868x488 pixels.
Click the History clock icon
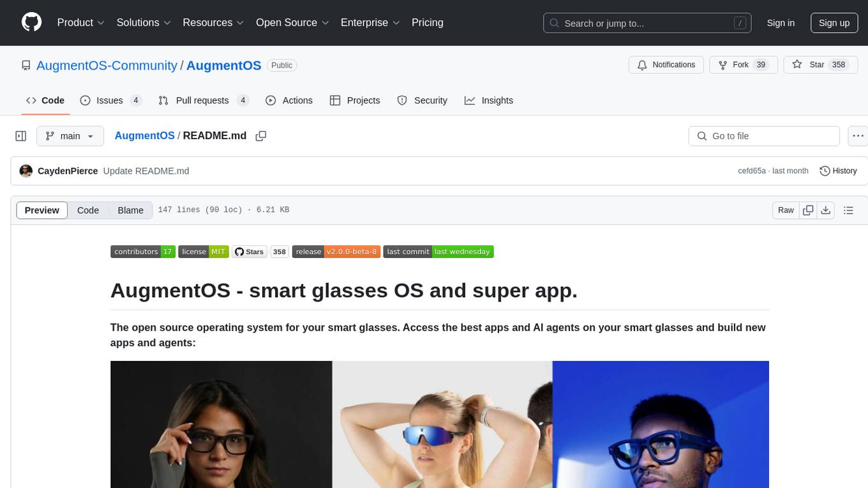[x=825, y=171]
